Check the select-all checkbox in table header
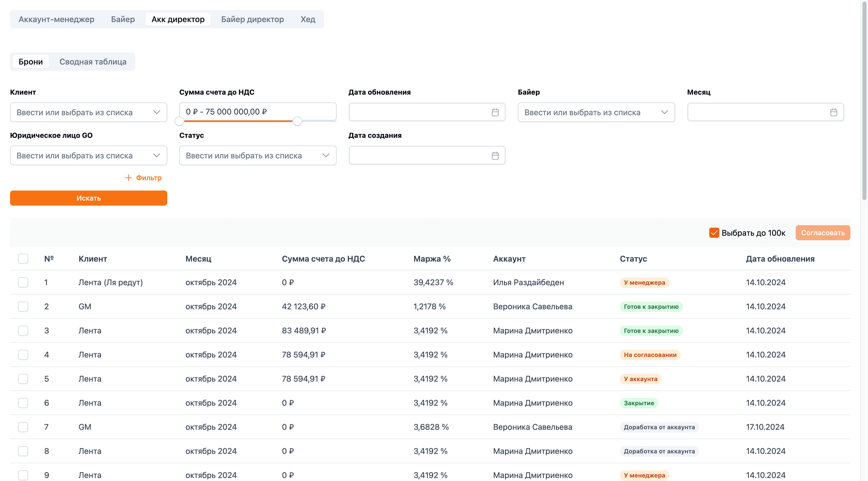The height and width of the screenshot is (481, 868). click(x=23, y=258)
